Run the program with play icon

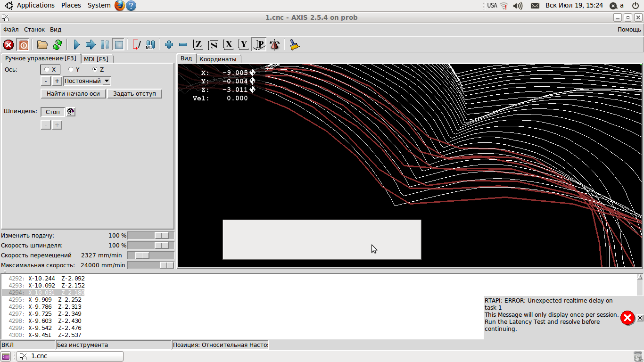coord(77,45)
